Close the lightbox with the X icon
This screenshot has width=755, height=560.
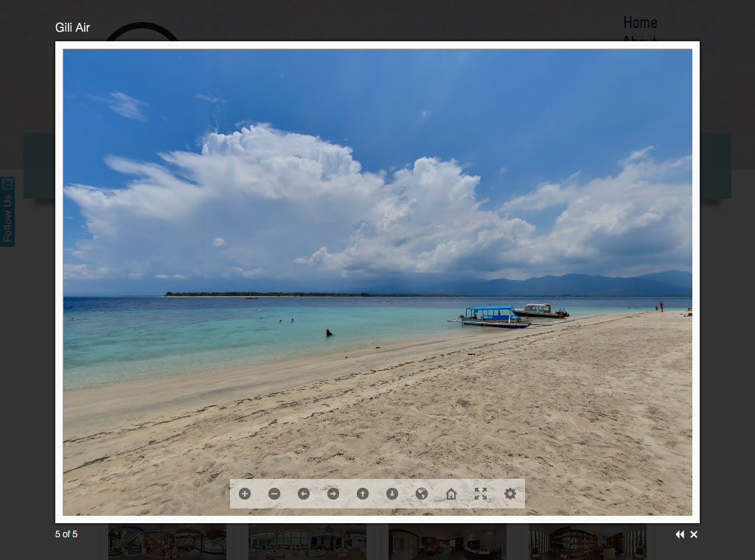tap(694, 534)
